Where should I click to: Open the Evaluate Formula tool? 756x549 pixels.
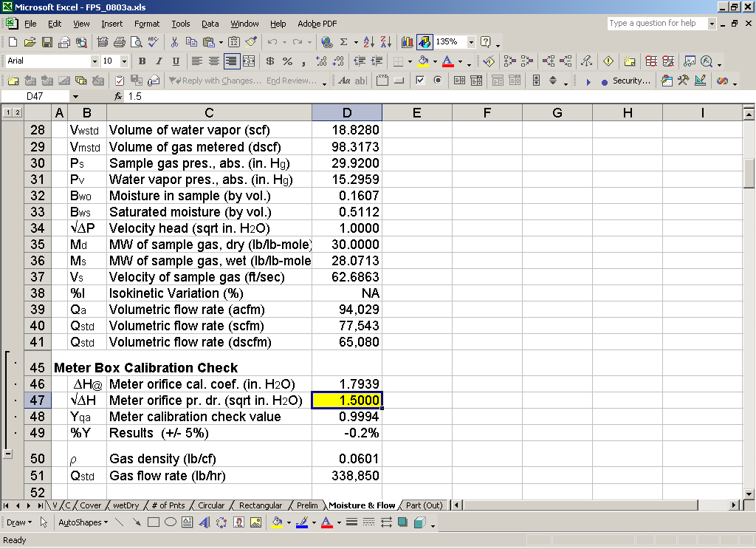[707, 61]
